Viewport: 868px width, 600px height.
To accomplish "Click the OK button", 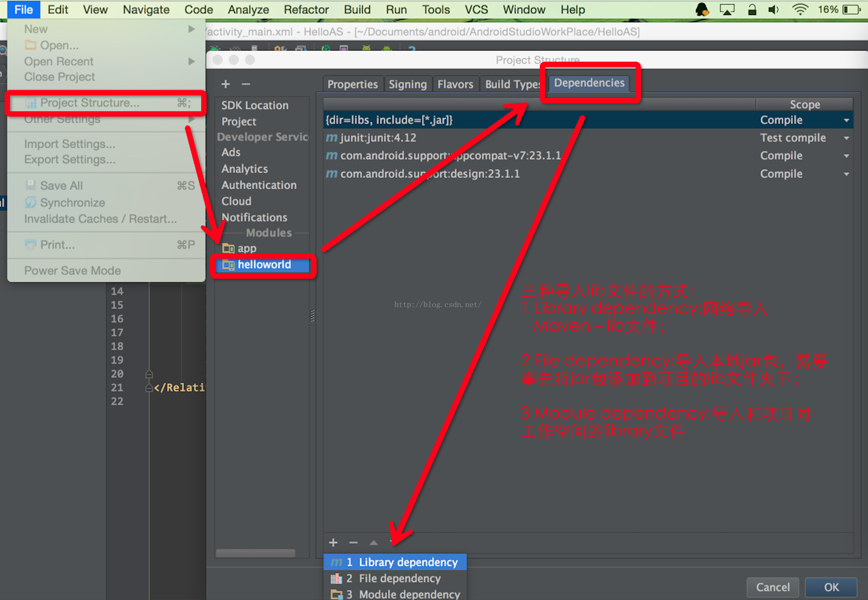I will pyautogui.click(x=831, y=587).
